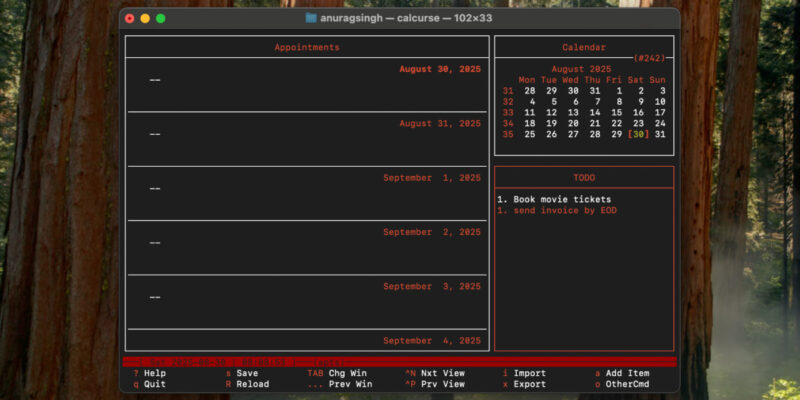Click the 'x Export' command
800x400 pixels.
click(x=524, y=384)
